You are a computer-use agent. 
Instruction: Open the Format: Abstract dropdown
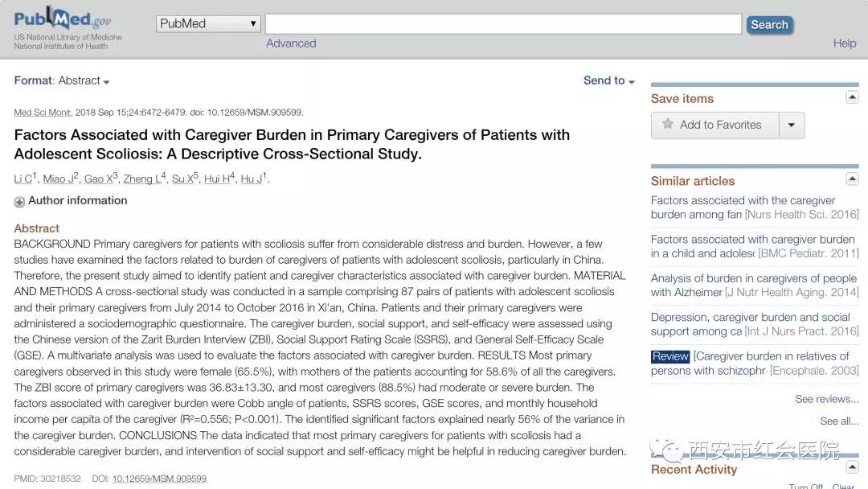point(62,81)
